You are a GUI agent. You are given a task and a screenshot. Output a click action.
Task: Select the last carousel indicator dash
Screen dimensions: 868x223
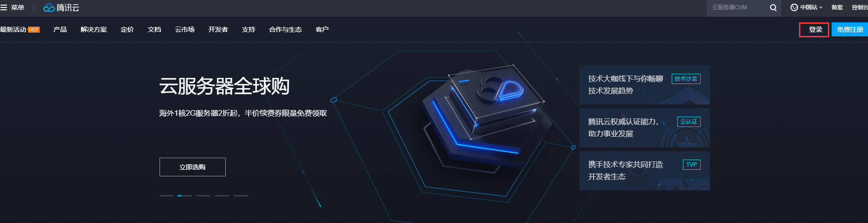[240, 195]
